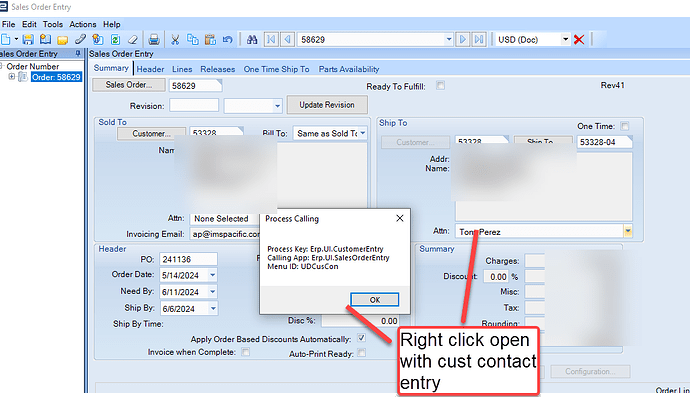Image resolution: width=690 pixels, height=397 pixels.
Task: Open dropdown arrow beside New document icon
Action: (16, 40)
